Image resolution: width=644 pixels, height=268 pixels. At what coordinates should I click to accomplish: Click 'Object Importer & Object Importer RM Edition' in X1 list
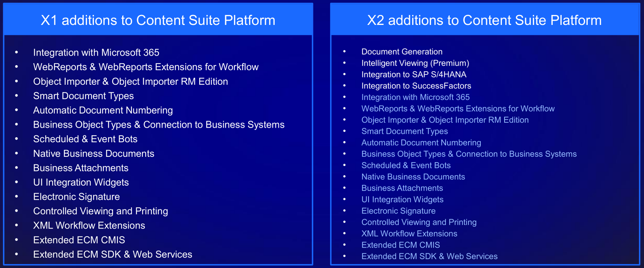pyautogui.click(x=131, y=81)
